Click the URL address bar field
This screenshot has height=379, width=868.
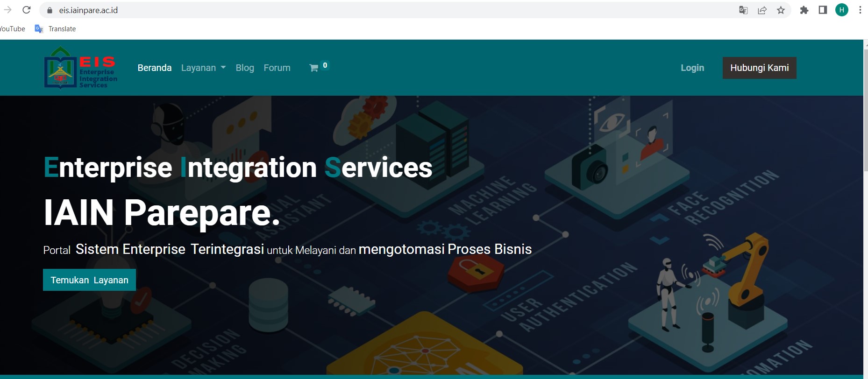click(374, 10)
